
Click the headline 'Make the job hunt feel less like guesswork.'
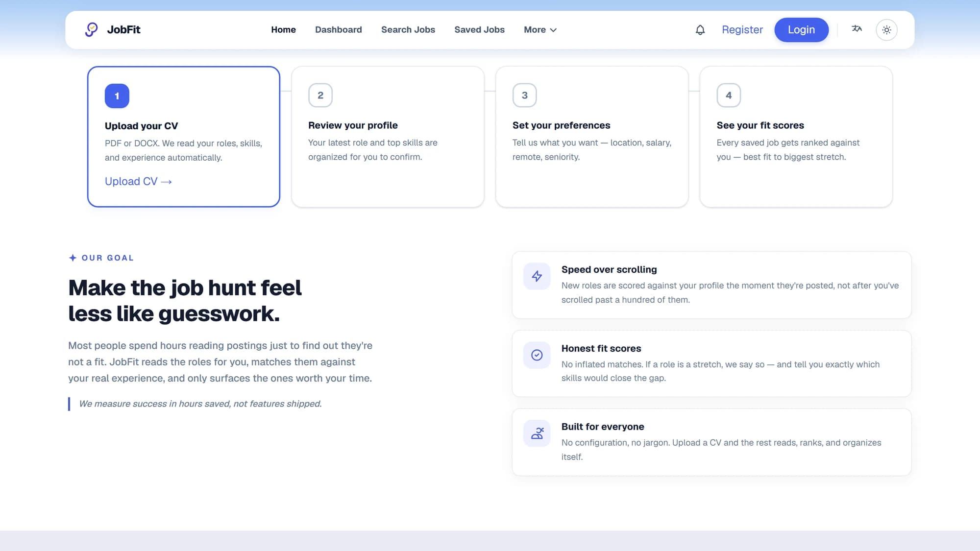click(185, 301)
